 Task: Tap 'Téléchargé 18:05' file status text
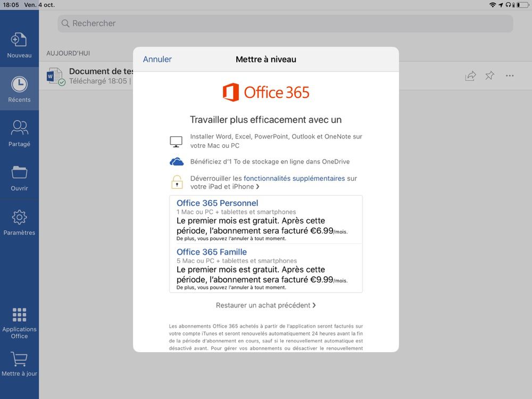click(x=98, y=81)
